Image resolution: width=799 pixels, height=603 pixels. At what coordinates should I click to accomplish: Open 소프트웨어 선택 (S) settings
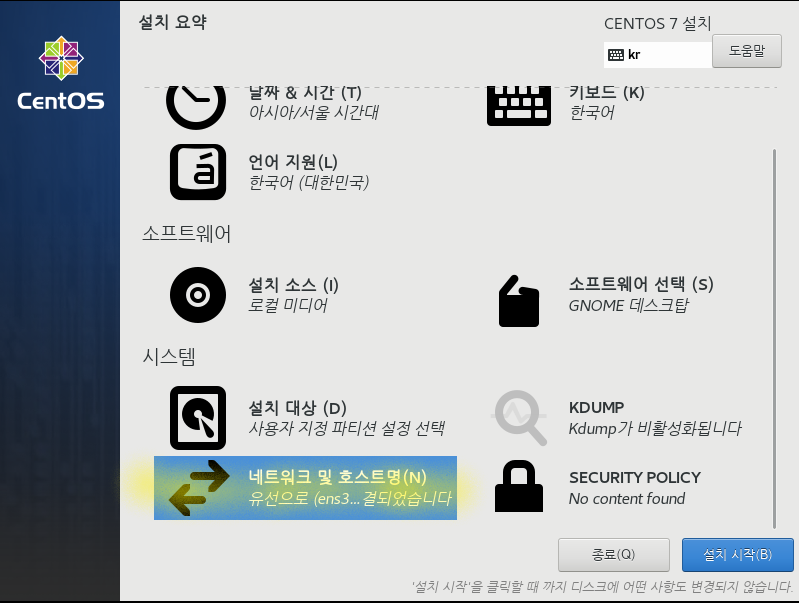[641, 284]
